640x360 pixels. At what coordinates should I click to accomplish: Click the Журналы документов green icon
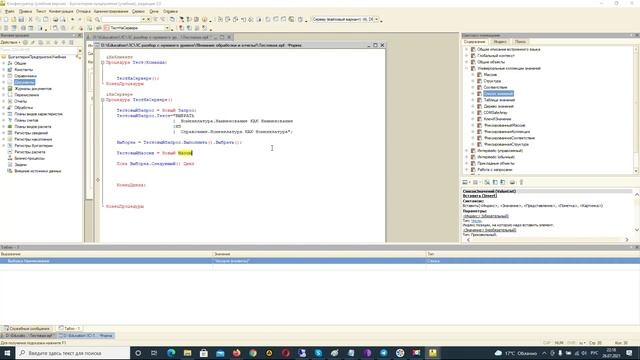[x=10, y=89]
